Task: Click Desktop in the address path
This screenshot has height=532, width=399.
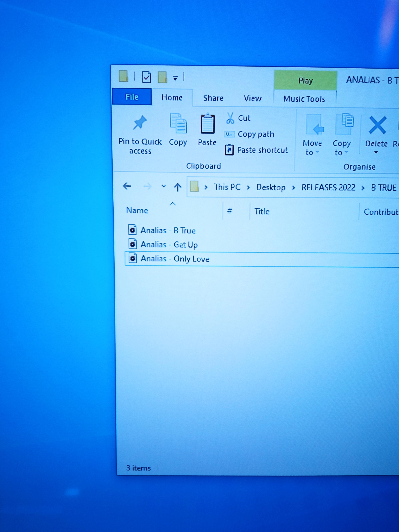Action: coord(271,187)
